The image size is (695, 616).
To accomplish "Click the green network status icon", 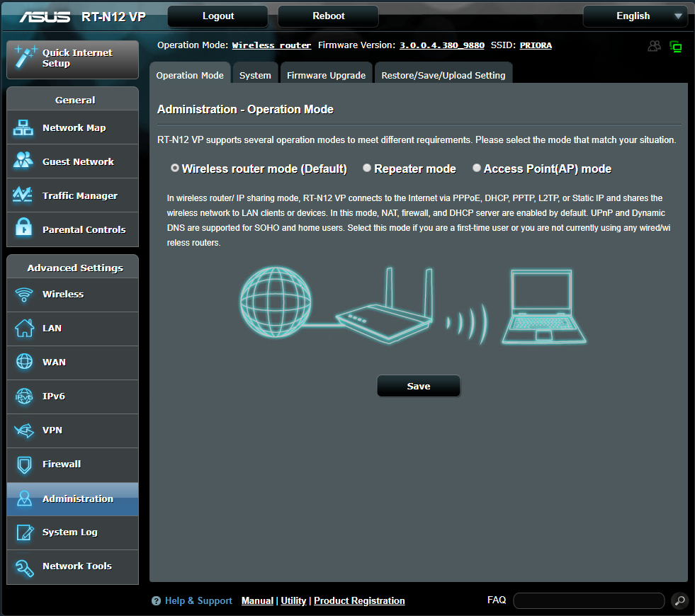I will point(675,46).
